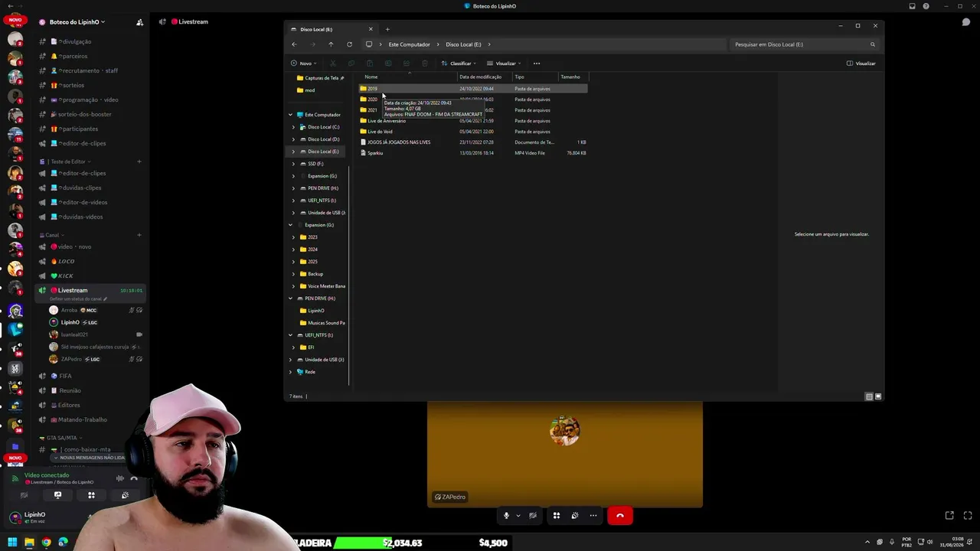
Task: Open more call options in the control bar
Action: click(593, 516)
